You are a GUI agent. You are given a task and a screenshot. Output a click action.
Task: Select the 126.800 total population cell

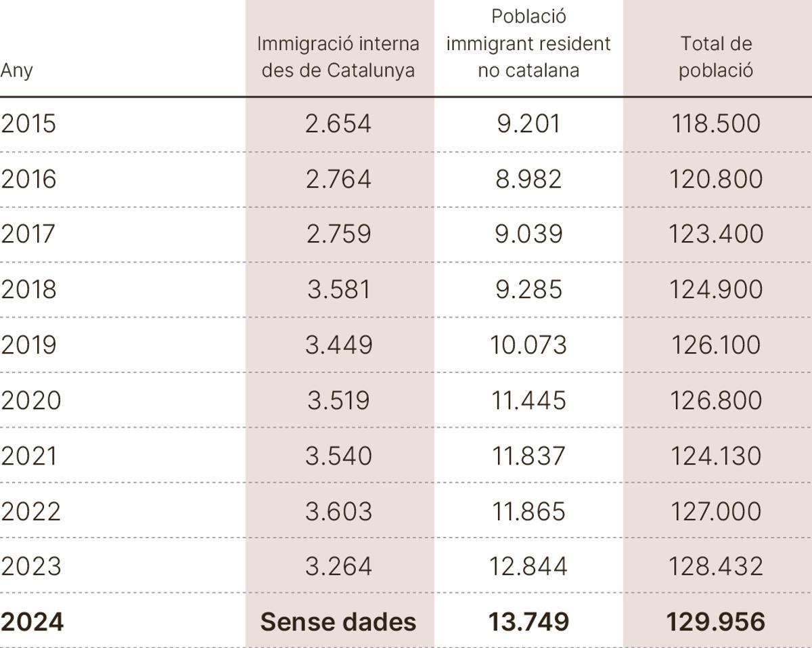tap(716, 400)
